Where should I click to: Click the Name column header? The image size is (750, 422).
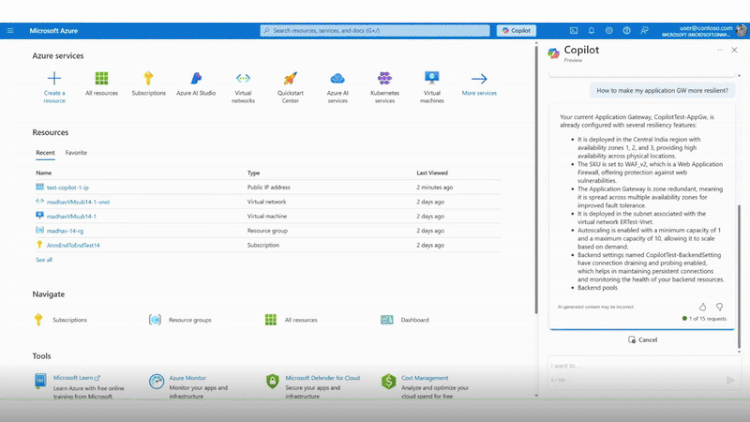tap(44, 173)
